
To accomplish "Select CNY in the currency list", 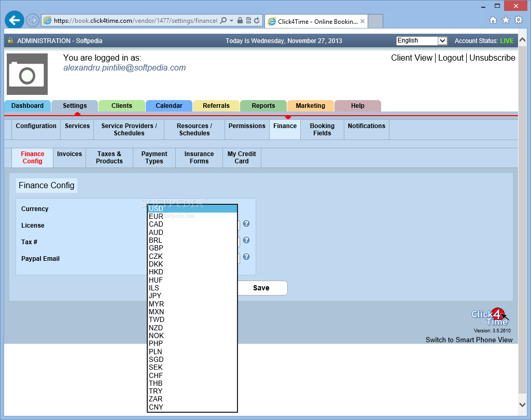I will click(192, 407).
